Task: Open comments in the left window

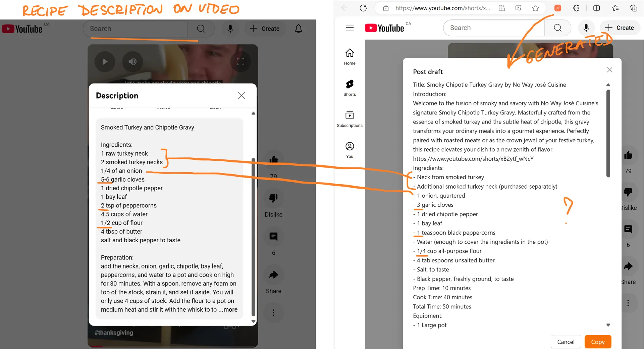Action: (x=274, y=237)
